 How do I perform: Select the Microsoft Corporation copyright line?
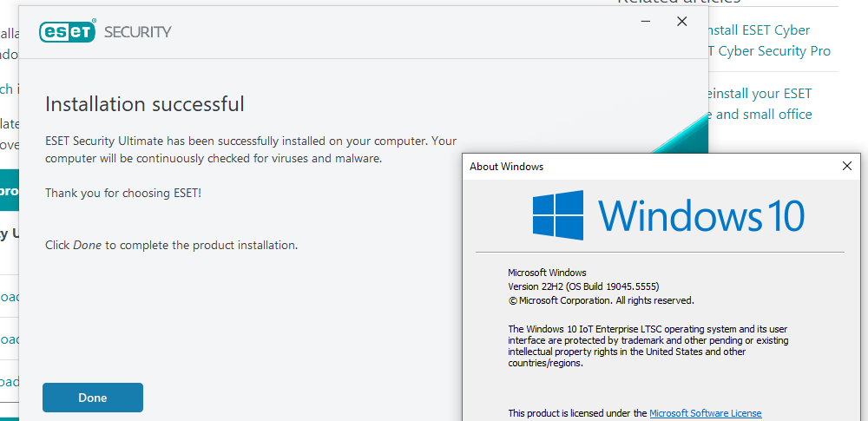pyautogui.click(x=602, y=301)
